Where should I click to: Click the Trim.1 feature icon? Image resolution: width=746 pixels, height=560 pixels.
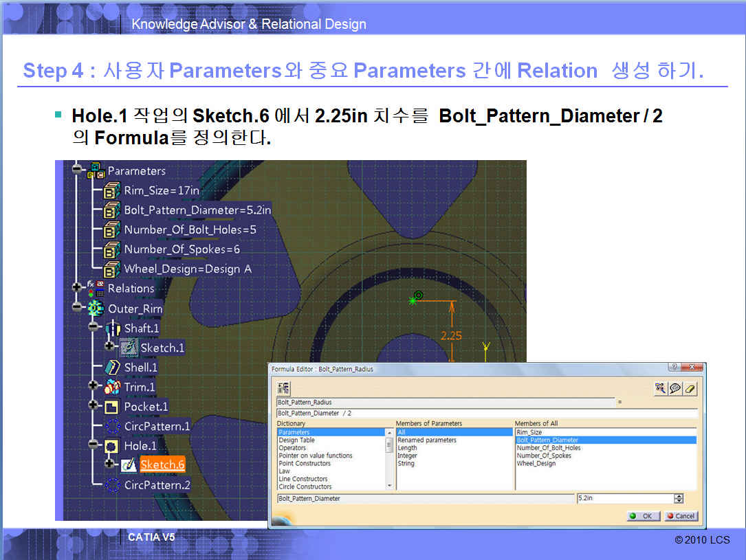click(113, 387)
